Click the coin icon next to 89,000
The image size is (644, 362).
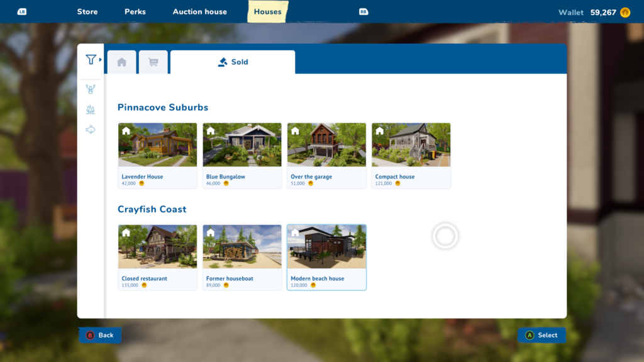click(226, 285)
